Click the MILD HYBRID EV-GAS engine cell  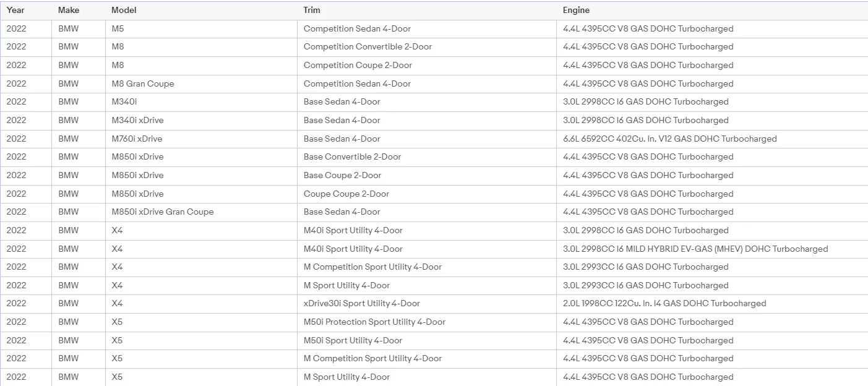click(712, 249)
